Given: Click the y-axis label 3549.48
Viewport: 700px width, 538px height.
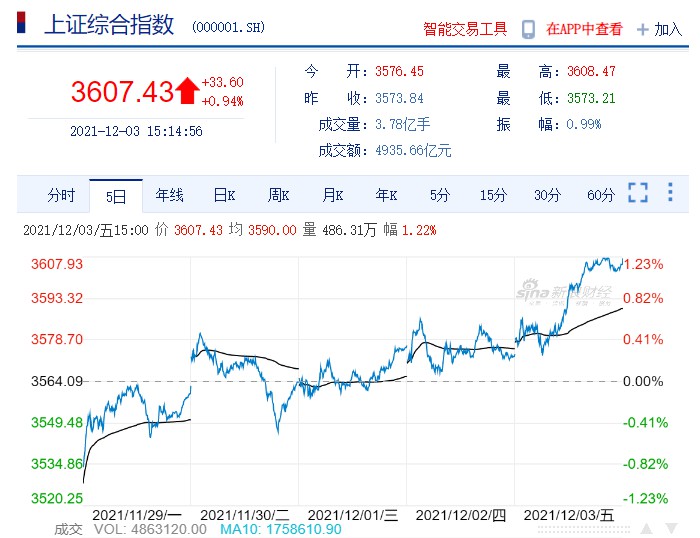Looking at the screenshot, I should tap(57, 422).
